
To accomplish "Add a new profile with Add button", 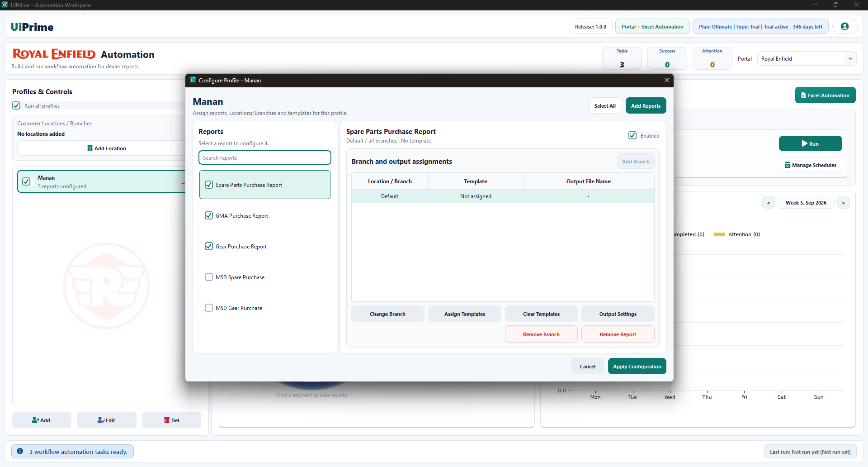I will (x=42, y=420).
